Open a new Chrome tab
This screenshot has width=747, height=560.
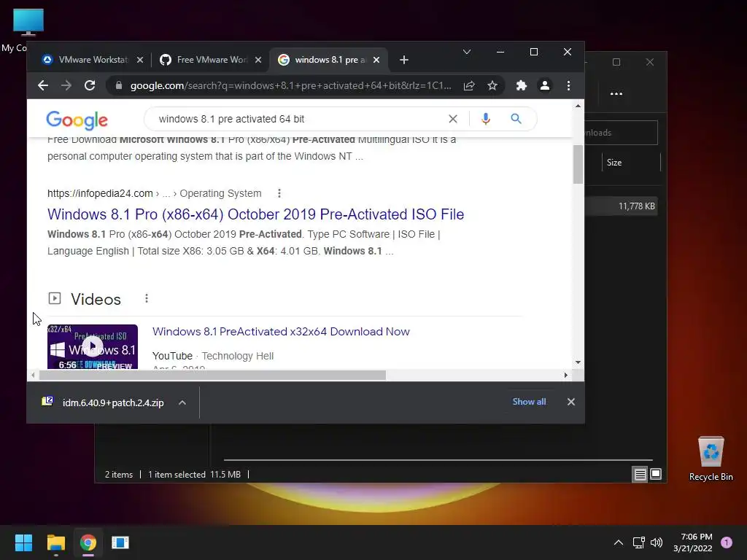click(404, 60)
